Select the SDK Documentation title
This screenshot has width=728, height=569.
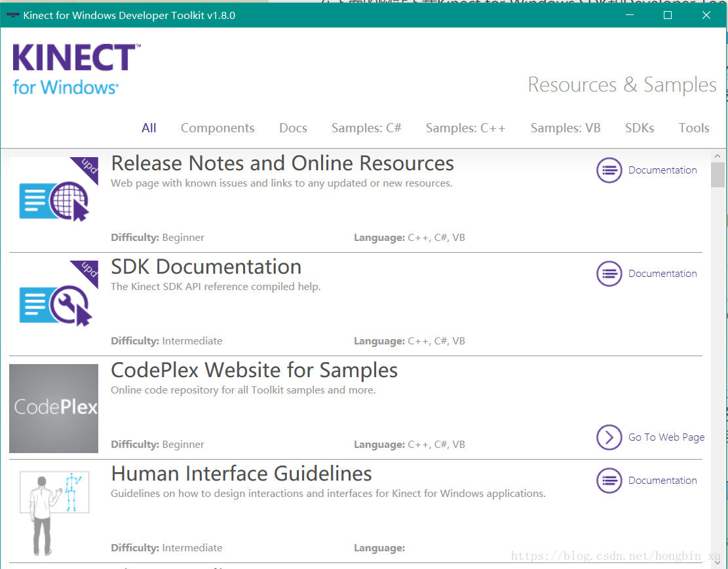point(206,267)
